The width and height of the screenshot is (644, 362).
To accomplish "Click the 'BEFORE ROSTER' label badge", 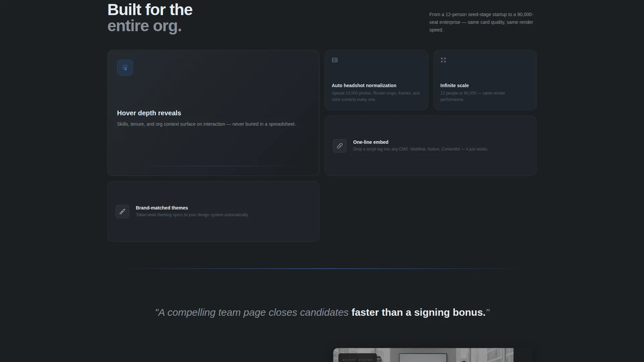I will (357, 360).
